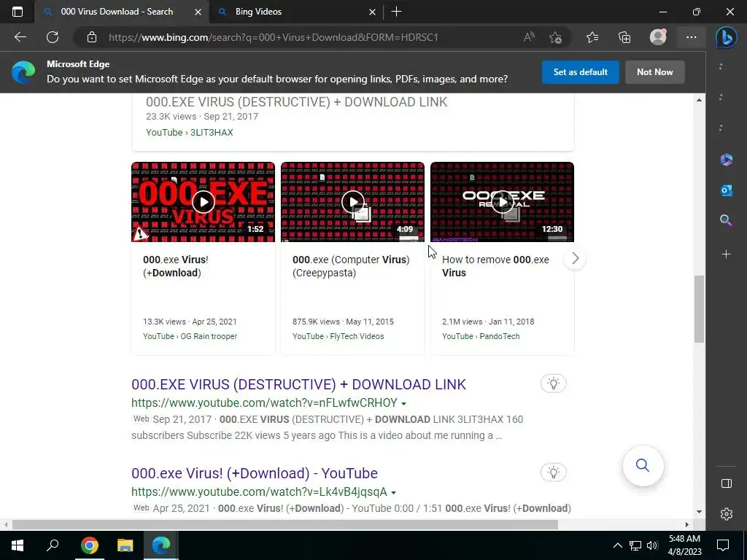Switch to the 000 Virus Download - Search tab
Image resolution: width=747 pixels, height=560 pixels.
point(117,12)
